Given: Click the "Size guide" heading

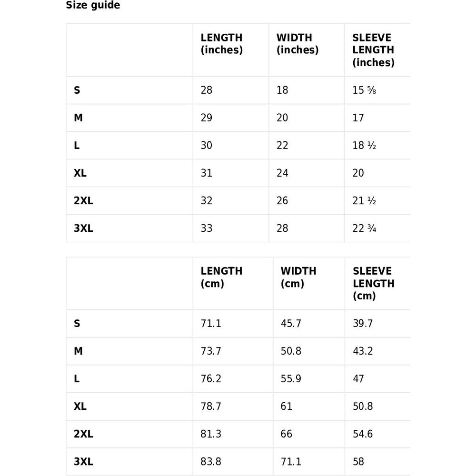Looking at the screenshot, I should pyautogui.click(x=93, y=5).
